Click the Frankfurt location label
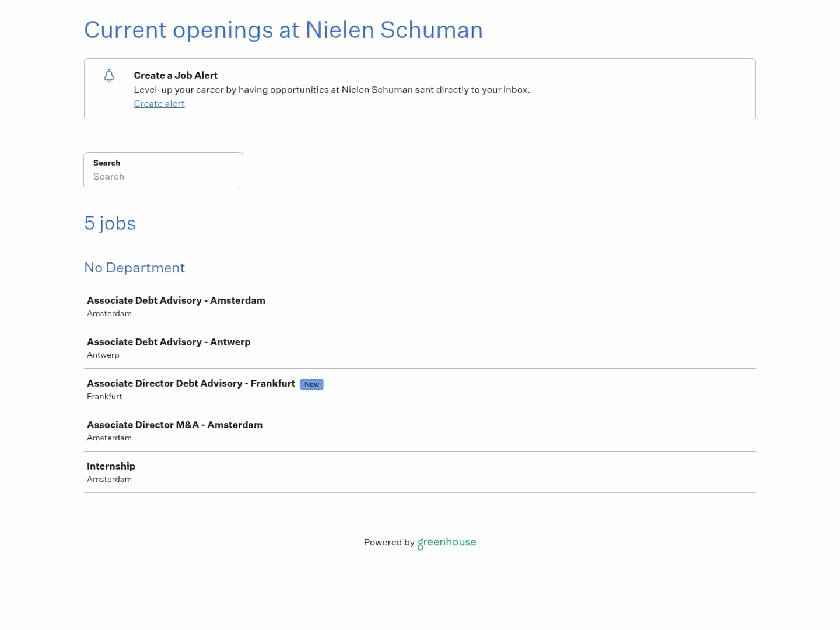The image size is (840, 630). point(104,396)
